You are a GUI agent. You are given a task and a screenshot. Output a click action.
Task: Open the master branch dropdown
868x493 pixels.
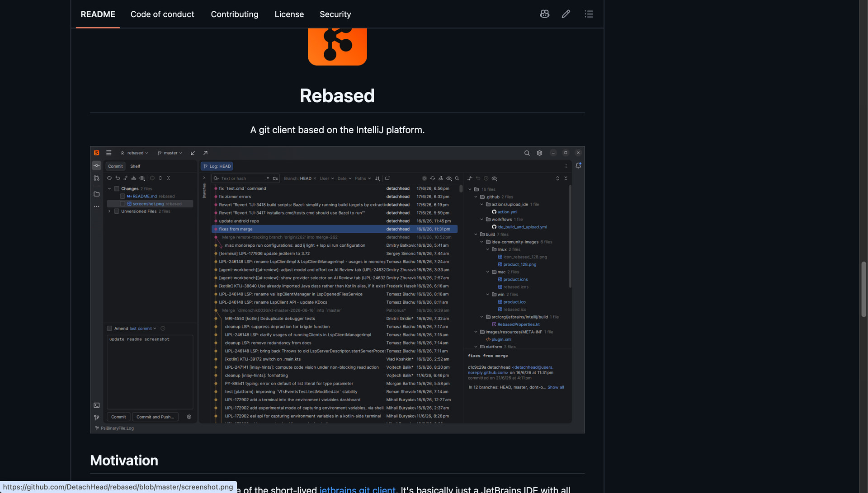[x=170, y=153]
